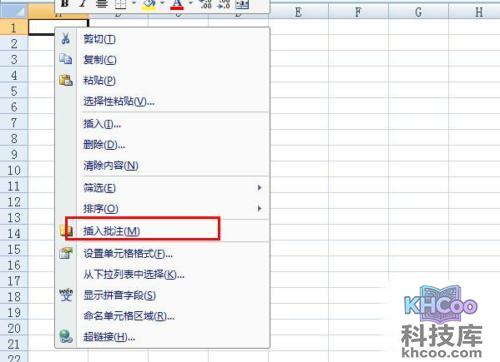Viewport: 500px width, 362px height.
Task: Toggle Italic in the mini toolbar
Action: (x=83, y=4)
